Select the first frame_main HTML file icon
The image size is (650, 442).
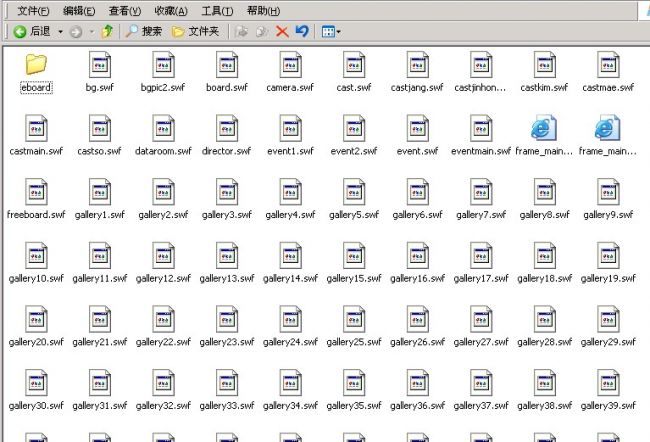click(544, 128)
